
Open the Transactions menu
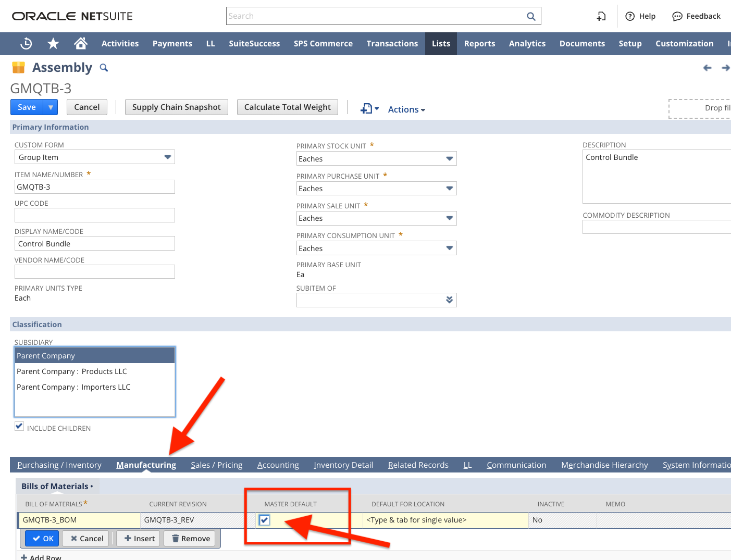pyautogui.click(x=392, y=44)
